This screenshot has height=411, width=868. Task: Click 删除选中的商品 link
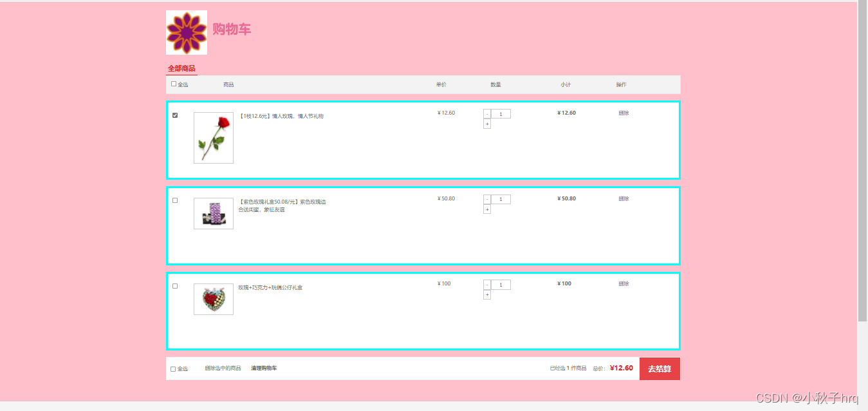pyautogui.click(x=223, y=368)
